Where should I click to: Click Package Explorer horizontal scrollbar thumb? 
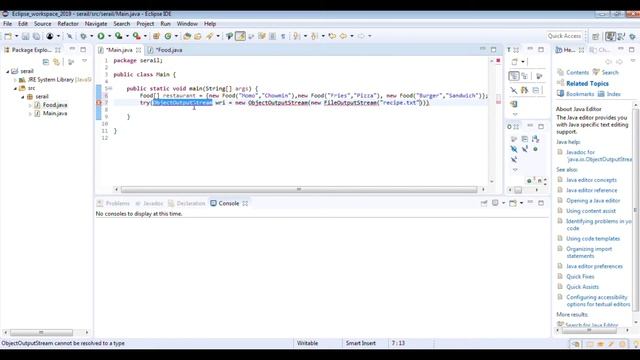point(41,332)
